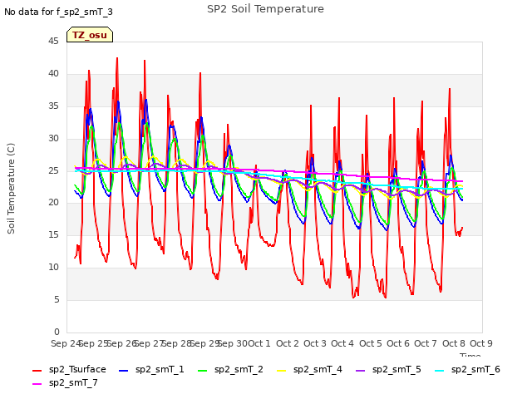Click the Oct 9 x-axis tick label
The width and height of the screenshot is (532, 399).
click(480, 343)
